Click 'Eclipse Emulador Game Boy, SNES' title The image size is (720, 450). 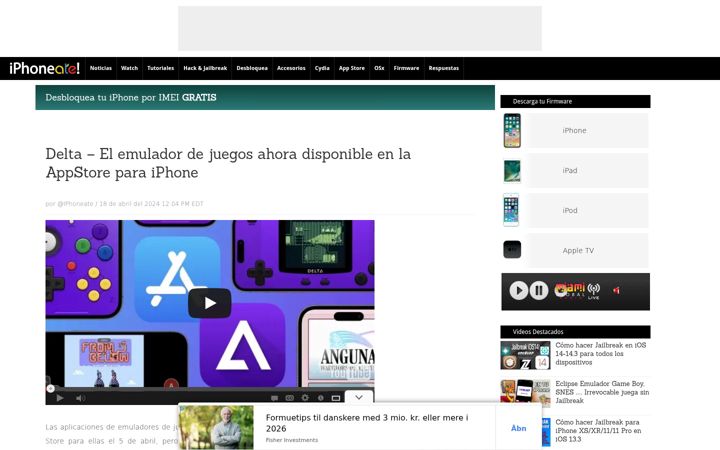click(x=602, y=392)
